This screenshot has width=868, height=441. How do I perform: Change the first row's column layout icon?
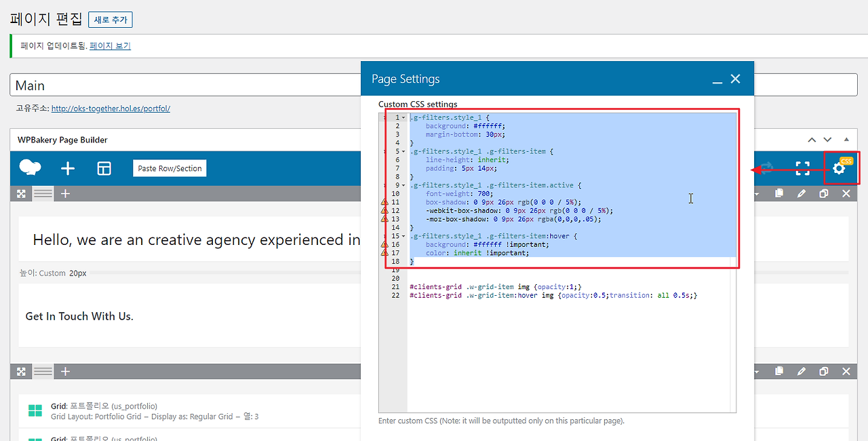point(43,193)
